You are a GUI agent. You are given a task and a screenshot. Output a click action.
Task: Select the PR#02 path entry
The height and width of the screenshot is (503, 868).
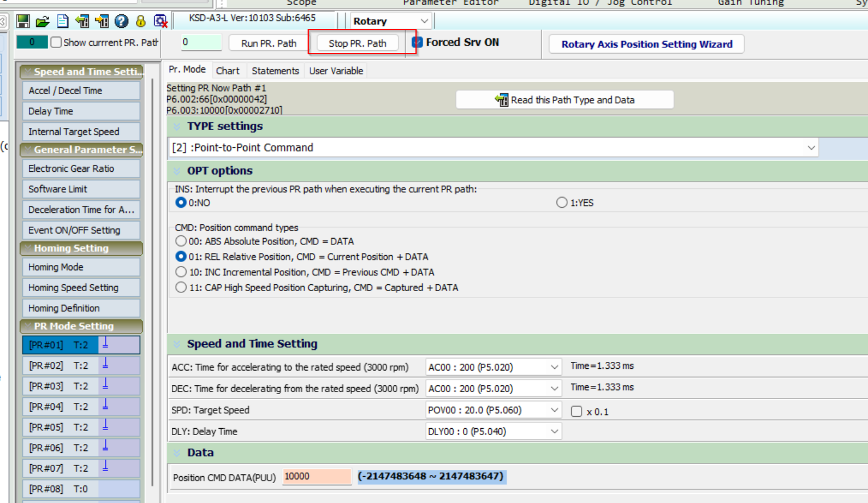pyautogui.click(x=81, y=365)
